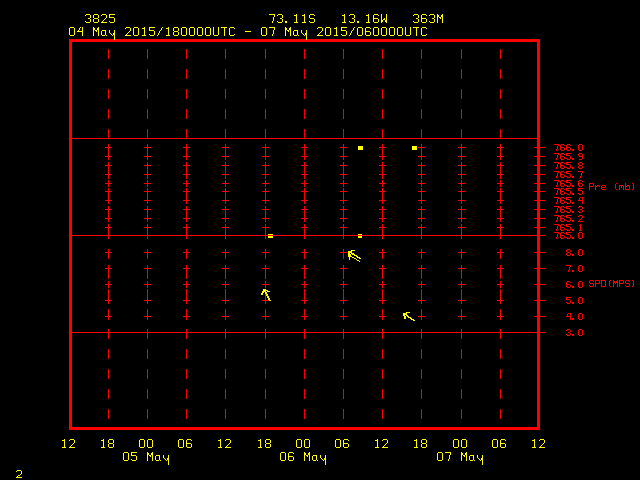Viewport: 640px width, 480px height.
Task: Select the SPD(MPS) axis title
Action: pos(611,283)
